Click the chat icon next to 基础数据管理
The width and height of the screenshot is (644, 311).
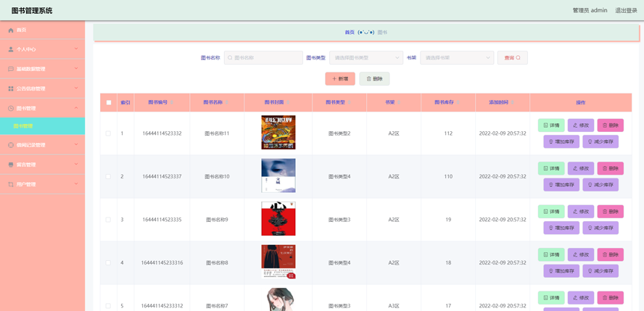[11, 69]
